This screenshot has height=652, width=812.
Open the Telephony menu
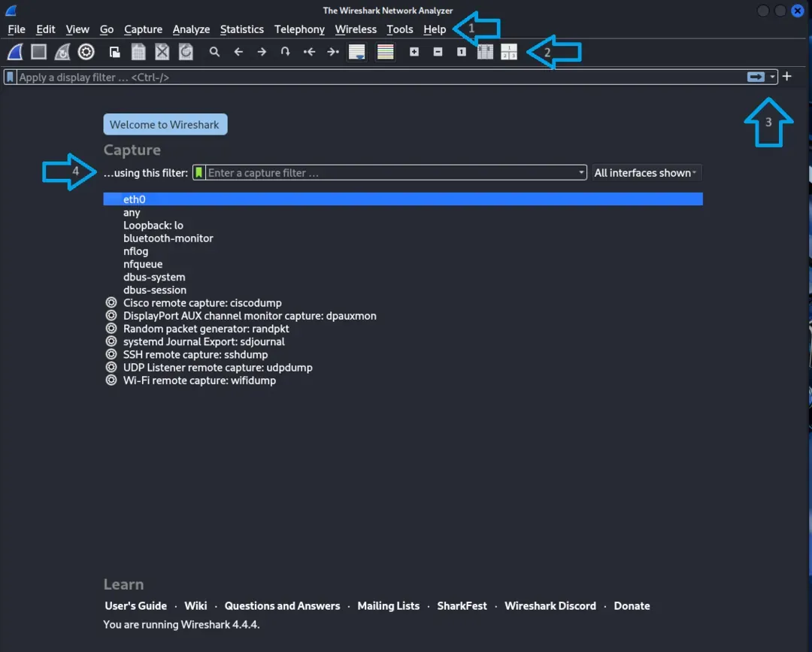pos(299,29)
